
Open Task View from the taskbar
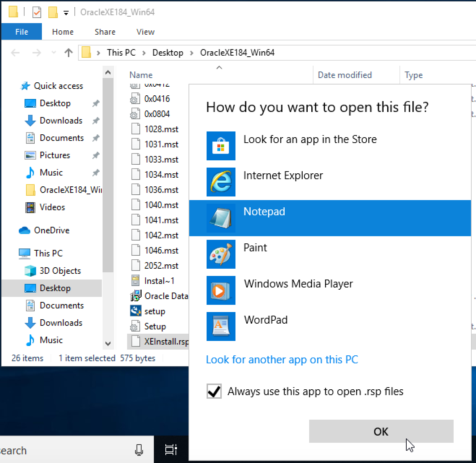[171, 450]
